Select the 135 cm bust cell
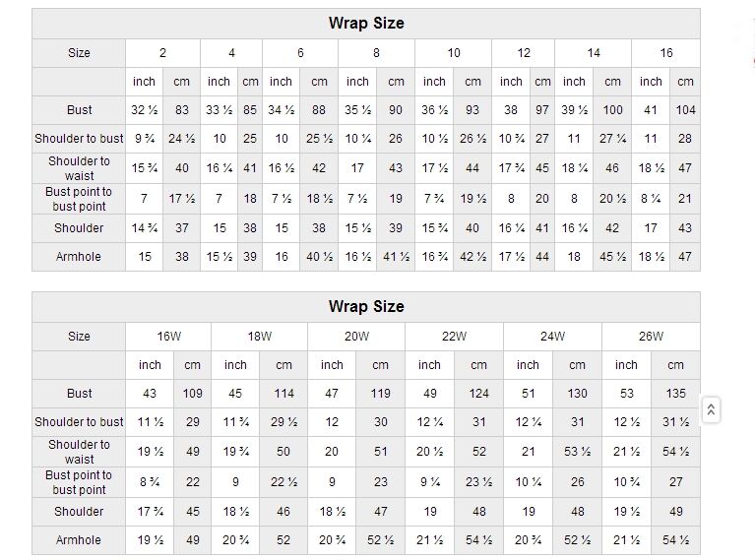755x560 pixels. [x=675, y=393]
